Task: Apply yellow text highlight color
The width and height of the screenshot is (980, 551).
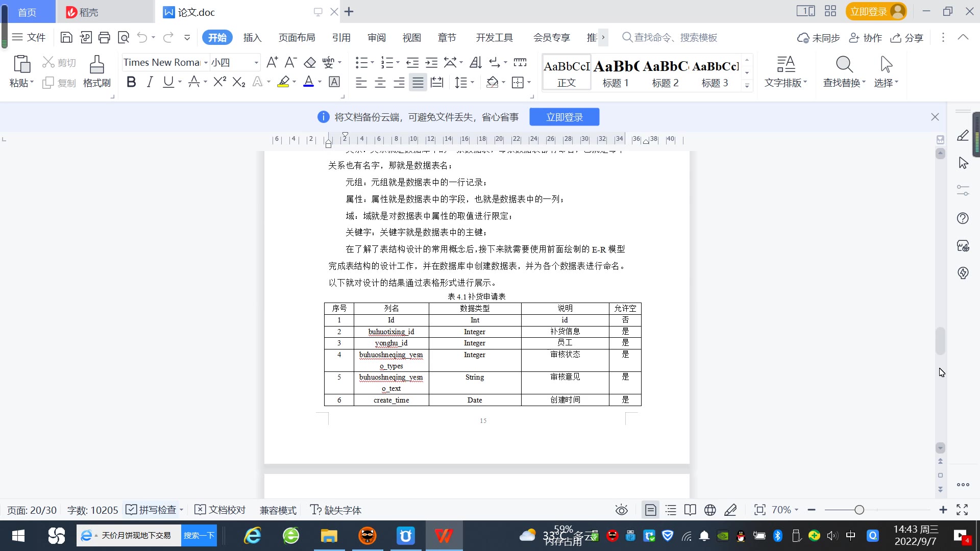Action: click(x=283, y=82)
